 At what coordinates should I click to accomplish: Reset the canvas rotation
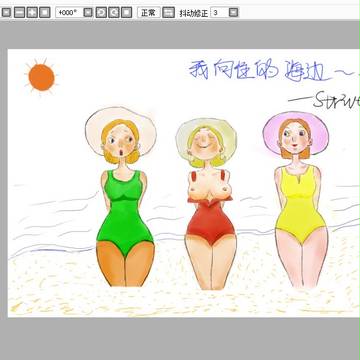coord(126,13)
